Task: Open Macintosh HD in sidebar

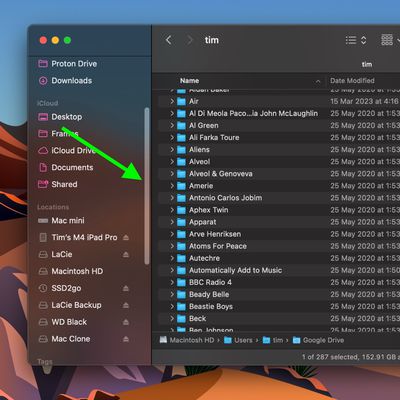Action: click(71, 271)
